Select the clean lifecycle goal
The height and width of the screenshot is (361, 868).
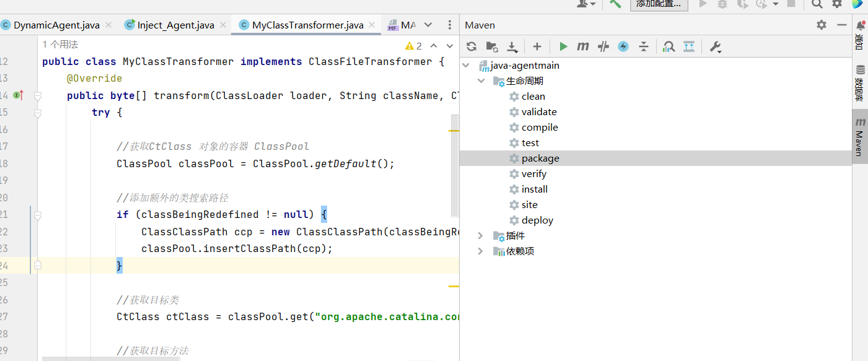[x=533, y=97]
